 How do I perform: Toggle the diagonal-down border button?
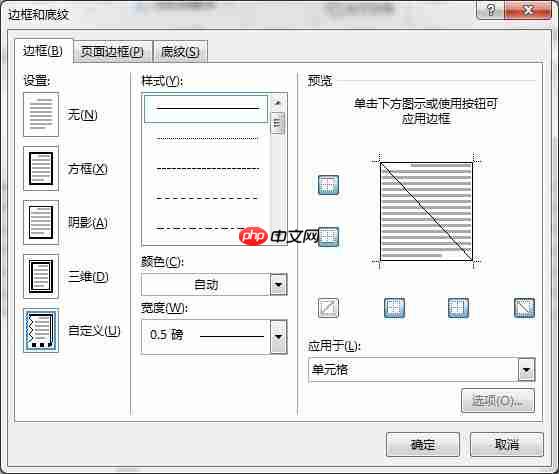(524, 308)
